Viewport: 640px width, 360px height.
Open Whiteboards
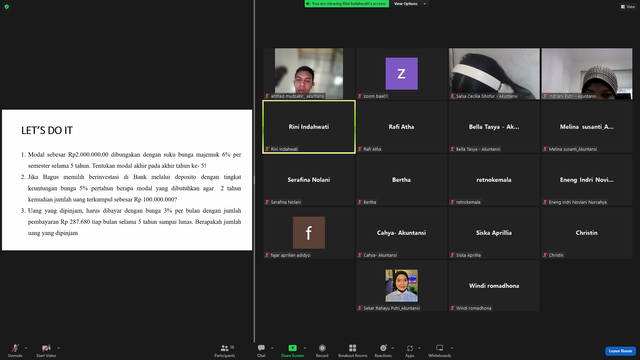(440, 350)
